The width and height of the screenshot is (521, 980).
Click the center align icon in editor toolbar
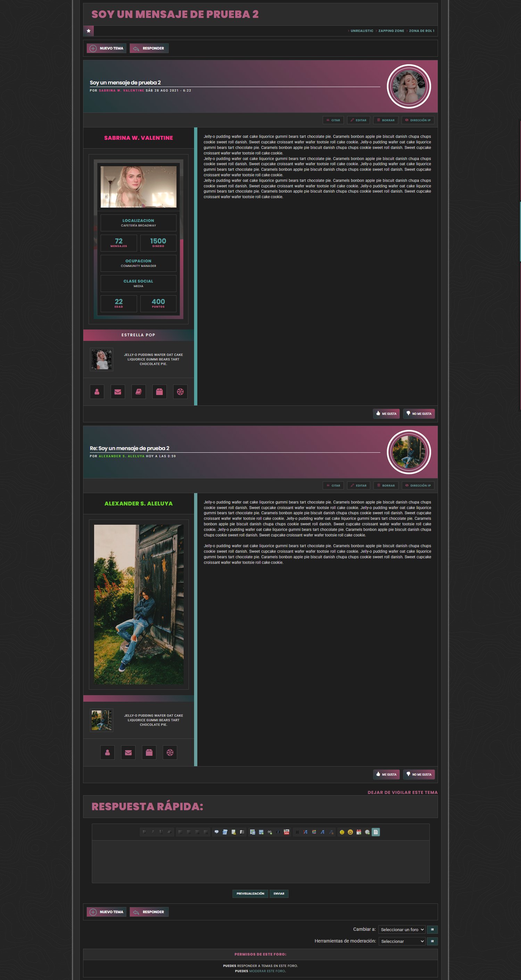[x=189, y=832]
